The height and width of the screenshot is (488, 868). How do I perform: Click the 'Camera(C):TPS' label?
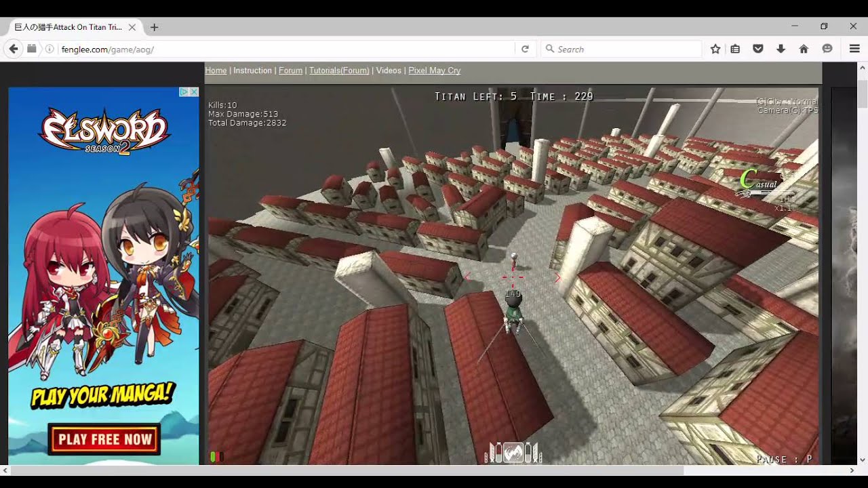[x=787, y=110]
